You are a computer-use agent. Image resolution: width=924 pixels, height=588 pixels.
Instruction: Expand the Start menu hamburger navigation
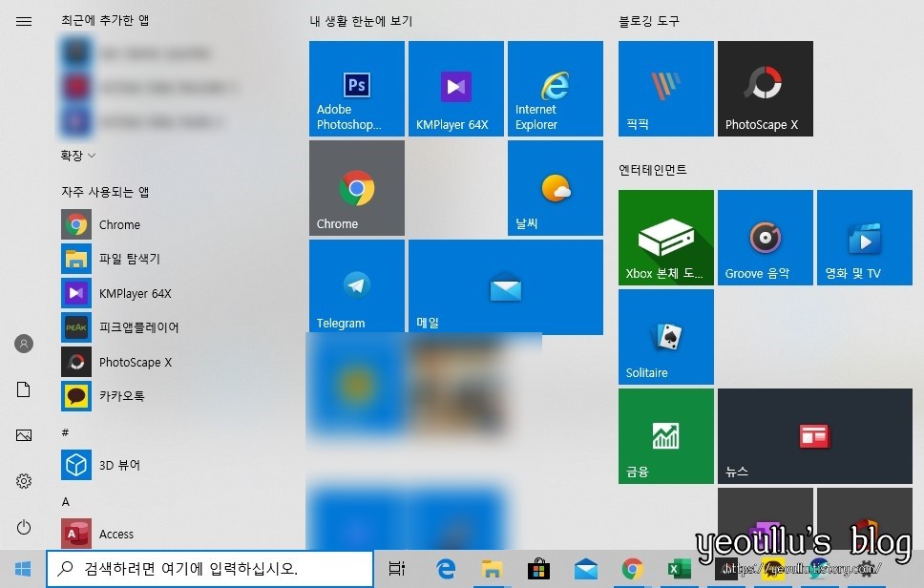[24, 21]
